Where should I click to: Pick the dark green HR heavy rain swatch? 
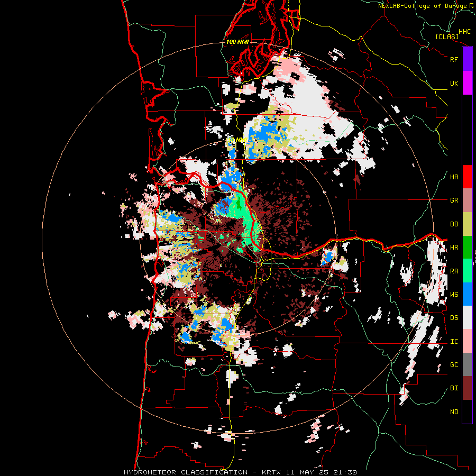pyautogui.click(x=467, y=248)
